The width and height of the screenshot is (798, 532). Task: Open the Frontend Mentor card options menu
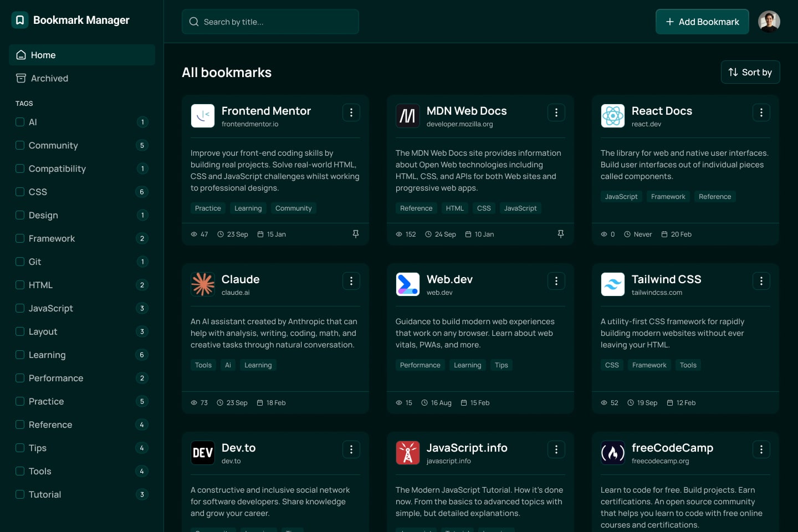pyautogui.click(x=351, y=112)
